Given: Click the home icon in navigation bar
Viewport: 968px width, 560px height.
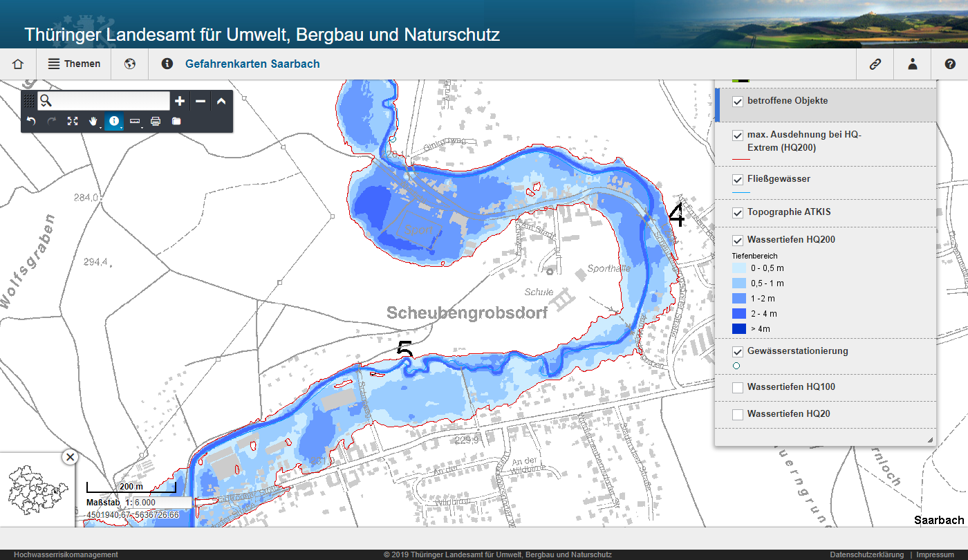Looking at the screenshot, I should tap(18, 64).
